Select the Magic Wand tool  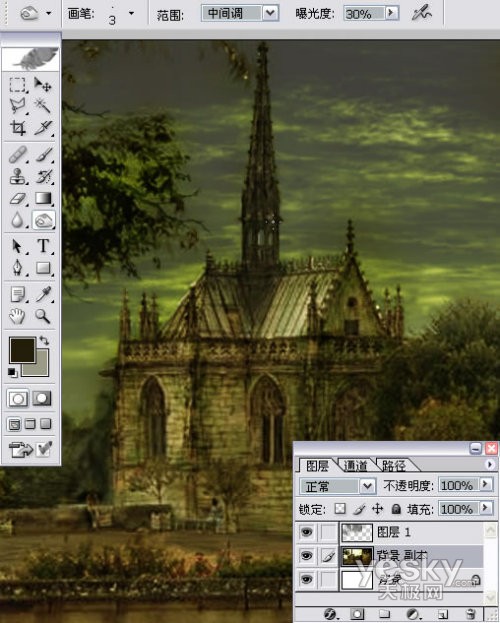click(x=43, y=106)
